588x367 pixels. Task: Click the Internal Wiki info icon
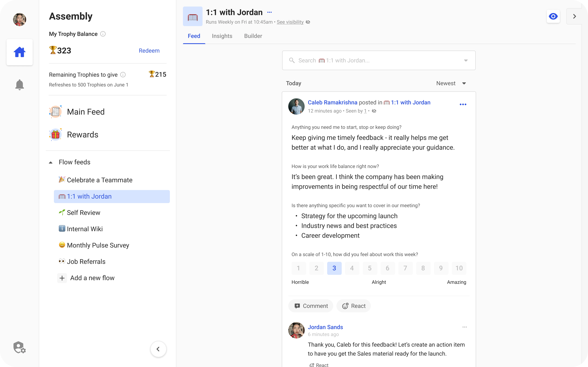62,229
